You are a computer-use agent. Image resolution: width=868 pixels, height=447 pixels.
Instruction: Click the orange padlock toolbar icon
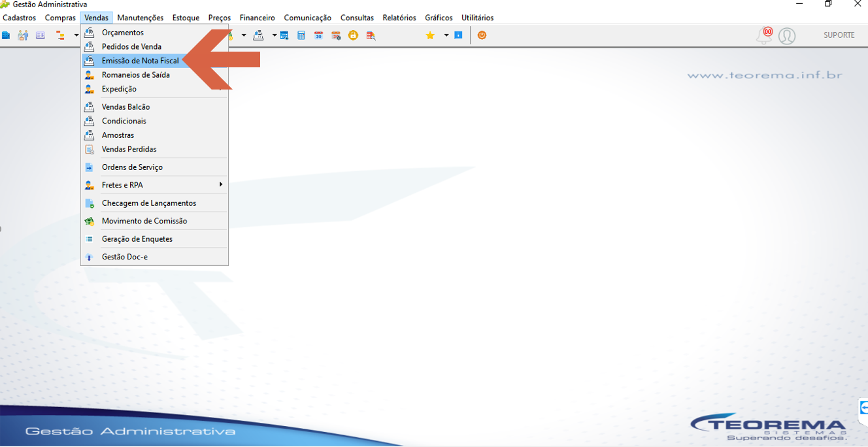click(353, 35)
